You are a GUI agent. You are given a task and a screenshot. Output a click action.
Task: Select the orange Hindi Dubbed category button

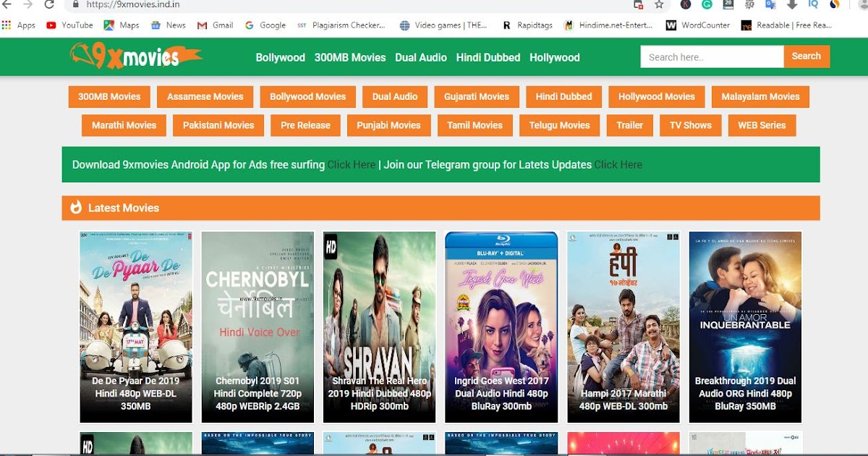point(564,96)
